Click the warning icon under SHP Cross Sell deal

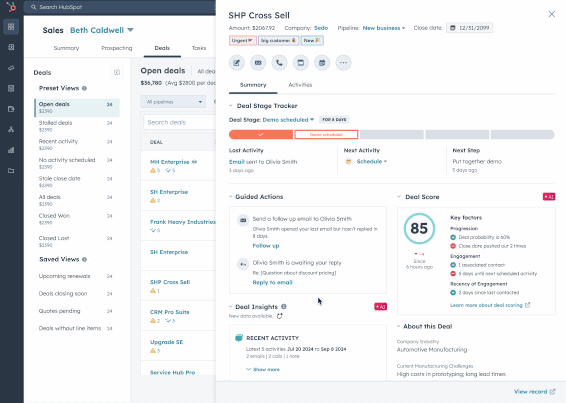click(153, 291)
